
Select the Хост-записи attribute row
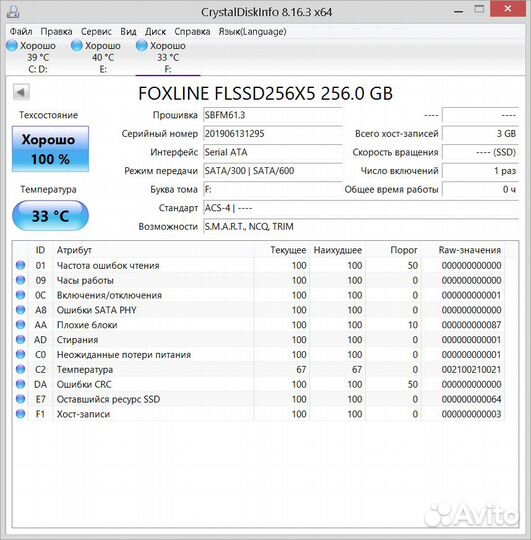260,414
